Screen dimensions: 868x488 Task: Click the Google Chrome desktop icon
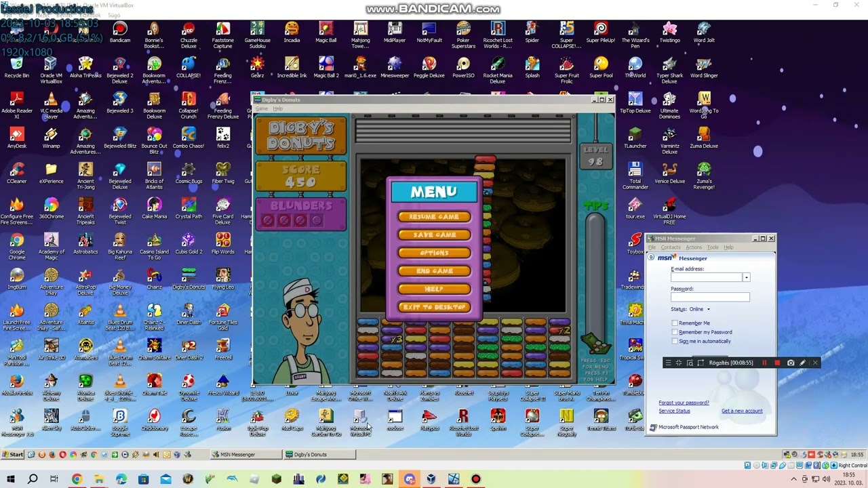(16, 247)
